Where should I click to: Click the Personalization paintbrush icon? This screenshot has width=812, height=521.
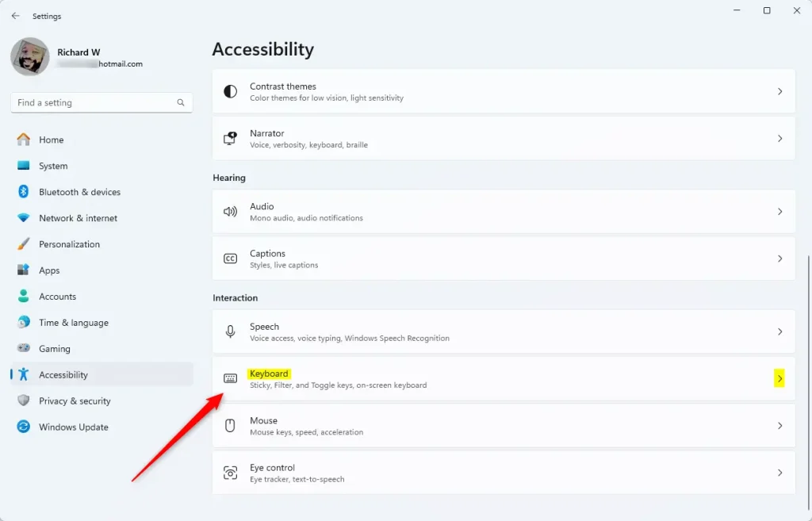click(x=23, y=244)
